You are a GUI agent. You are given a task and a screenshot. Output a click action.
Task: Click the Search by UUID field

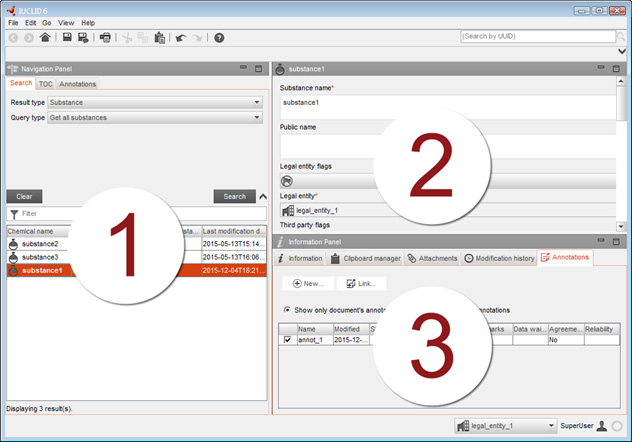(x=538, y=36)
